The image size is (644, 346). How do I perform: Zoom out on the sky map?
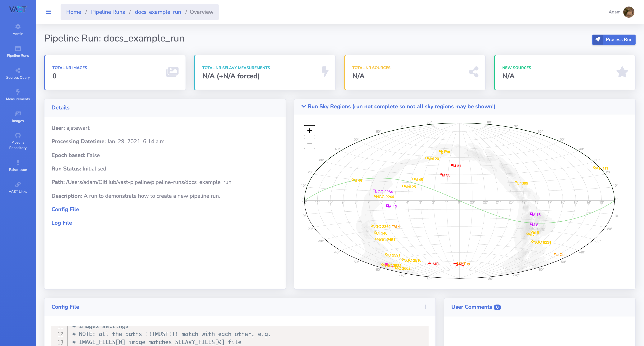pyautogui.click(x=309, y=143)
